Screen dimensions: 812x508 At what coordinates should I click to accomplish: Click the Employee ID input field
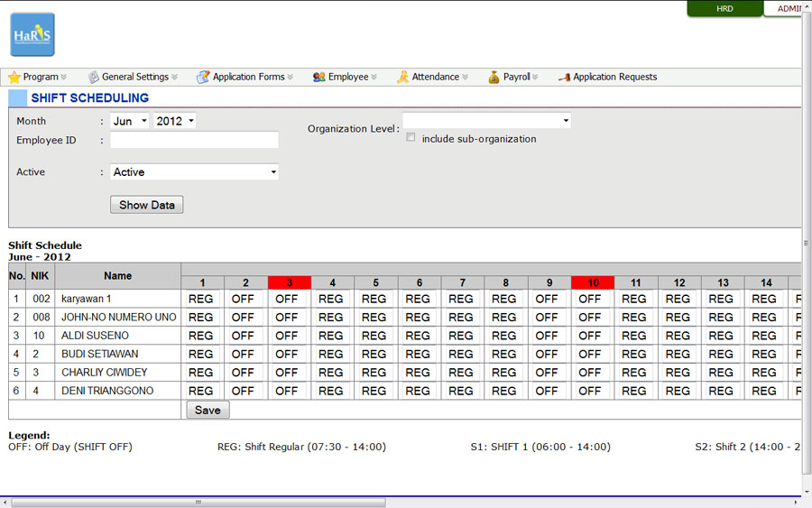point(194,140)
